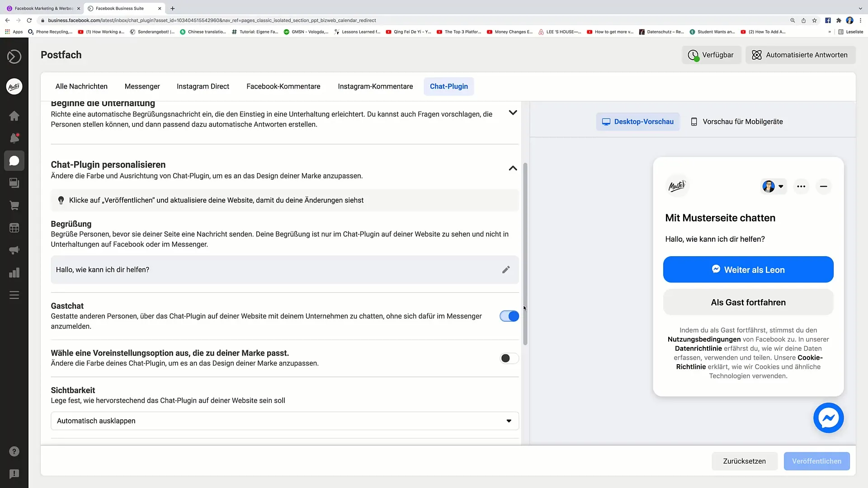Screen dimensions: 868x488
Task: Edit greeting with the pencil icon
Action: coord(506,270)
